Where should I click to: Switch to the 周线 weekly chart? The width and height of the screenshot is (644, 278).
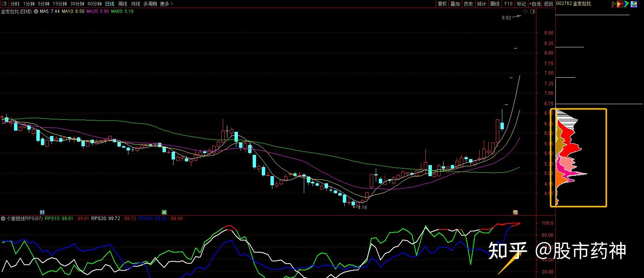click(x=123, y=4)
